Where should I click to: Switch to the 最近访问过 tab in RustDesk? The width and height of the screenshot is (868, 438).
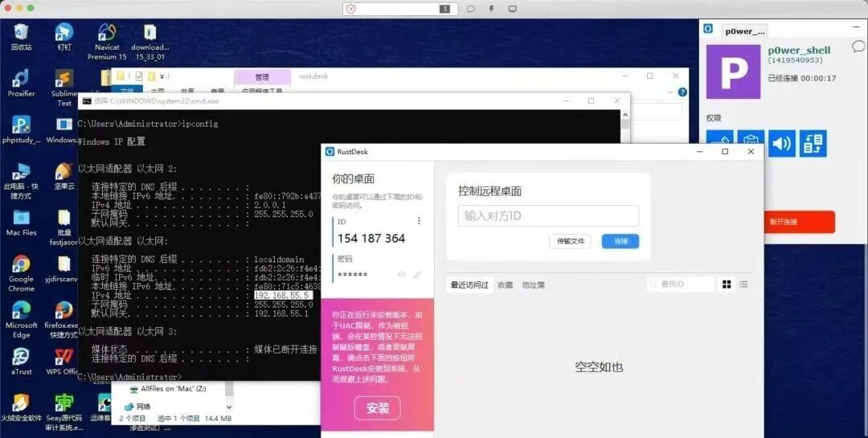[x=469, y=284]
